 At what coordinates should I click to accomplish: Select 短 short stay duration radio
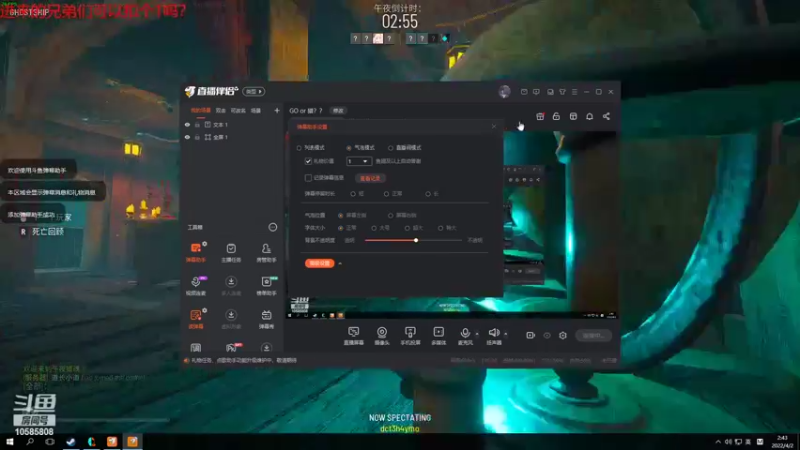pos(353,194)
